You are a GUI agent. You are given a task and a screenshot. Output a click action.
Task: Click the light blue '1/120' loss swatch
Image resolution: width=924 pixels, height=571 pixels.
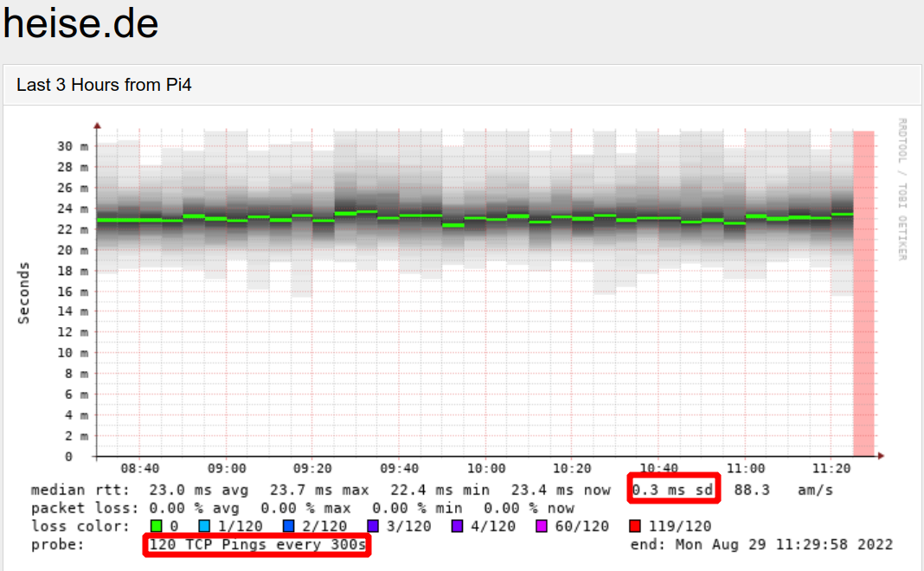204,526
